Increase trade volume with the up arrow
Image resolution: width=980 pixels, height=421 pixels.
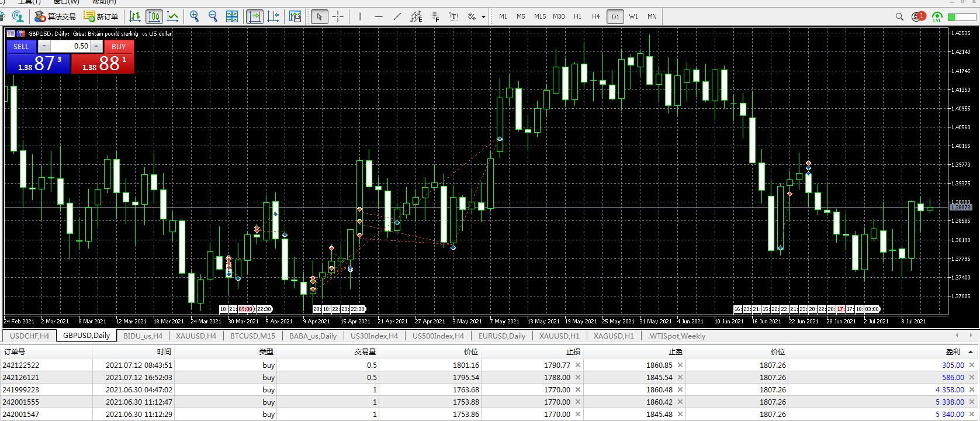tap(96, 46)
